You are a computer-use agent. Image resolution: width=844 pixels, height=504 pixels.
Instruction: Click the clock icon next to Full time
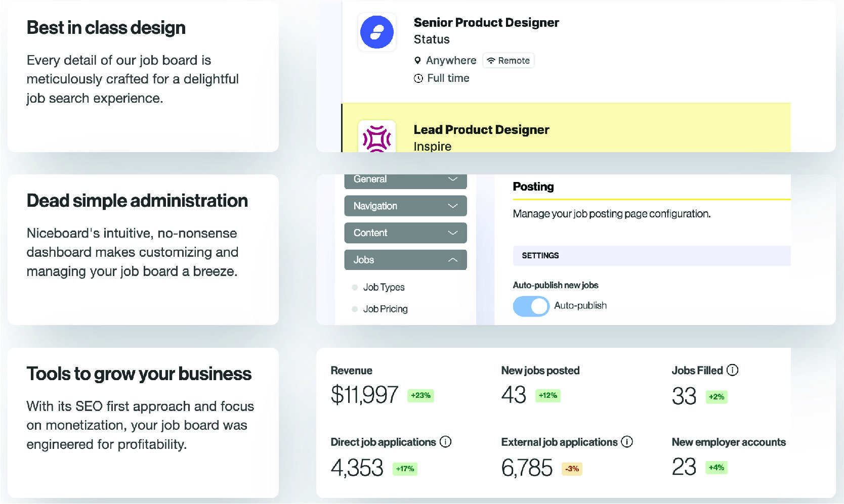418,78
